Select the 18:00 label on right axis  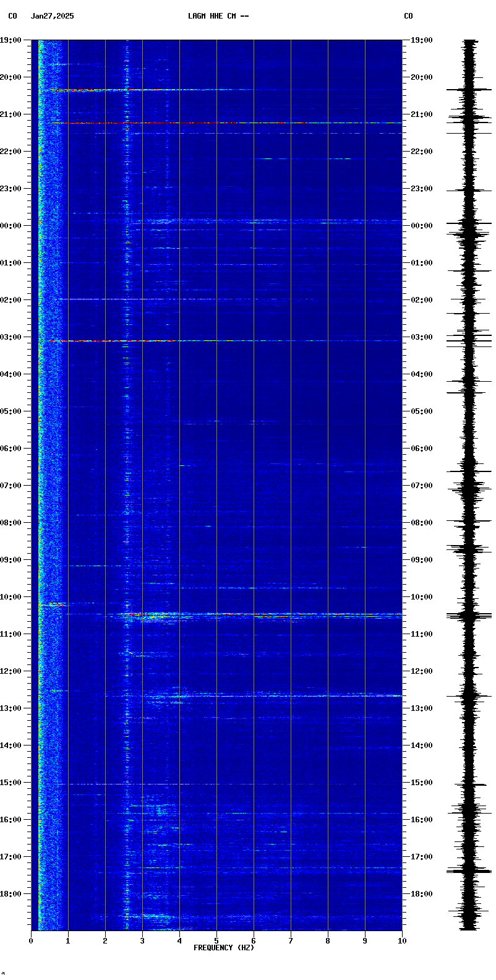coord(421,894)
